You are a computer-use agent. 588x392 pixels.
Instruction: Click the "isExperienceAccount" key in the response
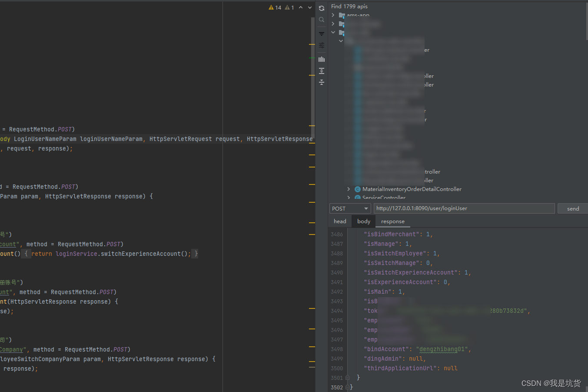[400, 282]
